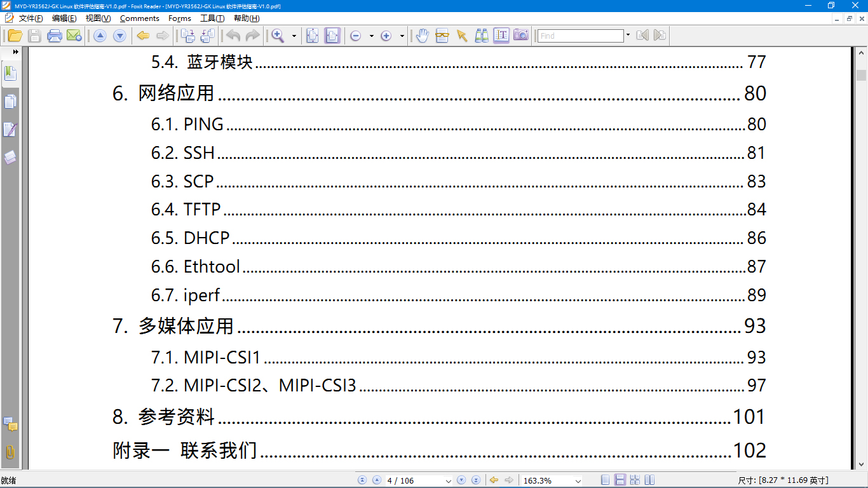This screenshot has width=868, height=488.
Task: Open a file with the folder icon
Action: click(15, 36)
